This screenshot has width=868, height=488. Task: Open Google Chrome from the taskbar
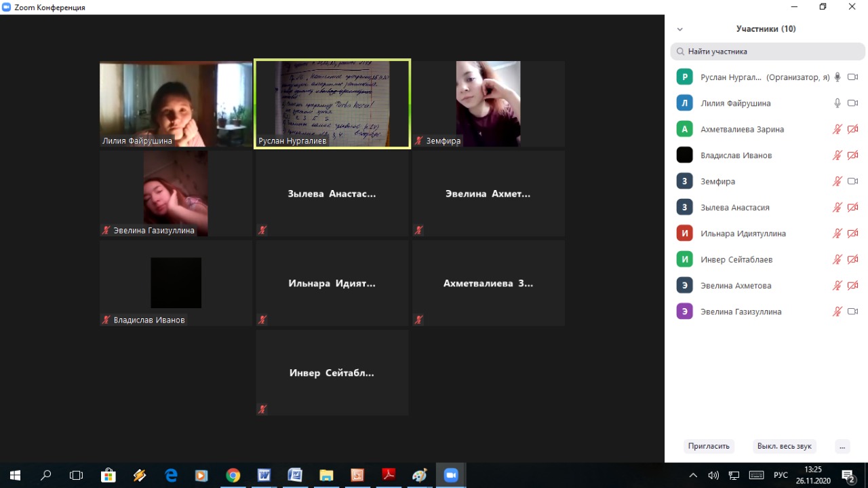(x=233, y=475)
